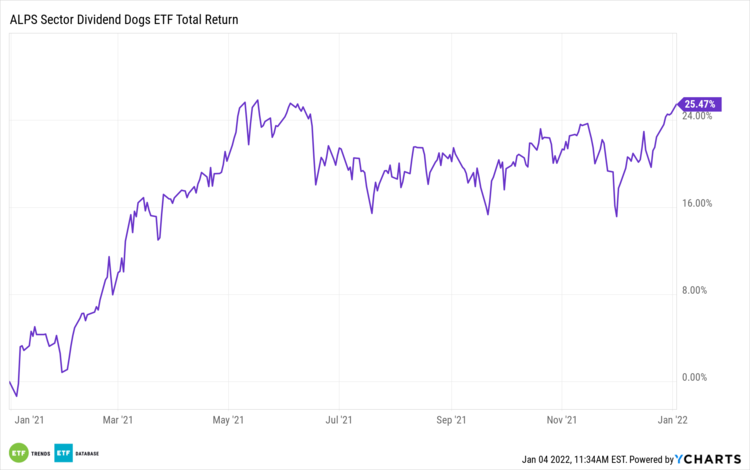Click the 'TRENDS' text beside ETF logo

pyautogui.click(x=40, y=452)
